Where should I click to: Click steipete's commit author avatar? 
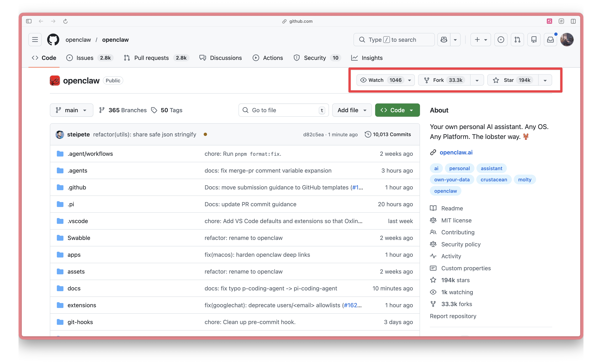pyautogui.click(x=60, y=134)
